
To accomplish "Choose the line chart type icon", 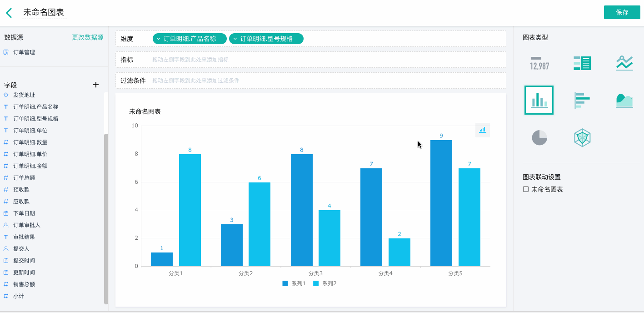I will (x=624, y=63).
